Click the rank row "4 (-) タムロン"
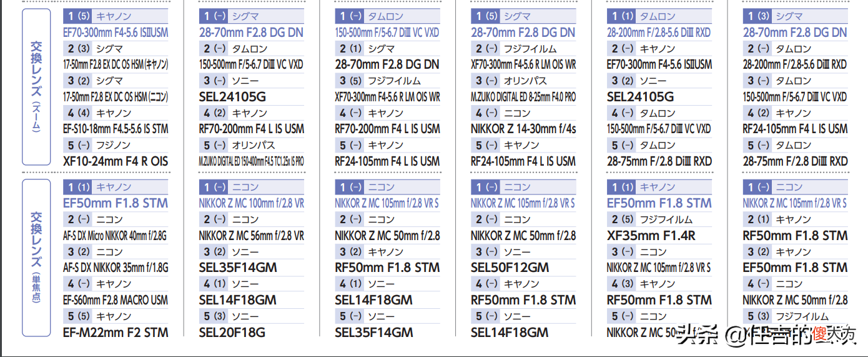The image size is (868, 357). (x=659, y=113)
